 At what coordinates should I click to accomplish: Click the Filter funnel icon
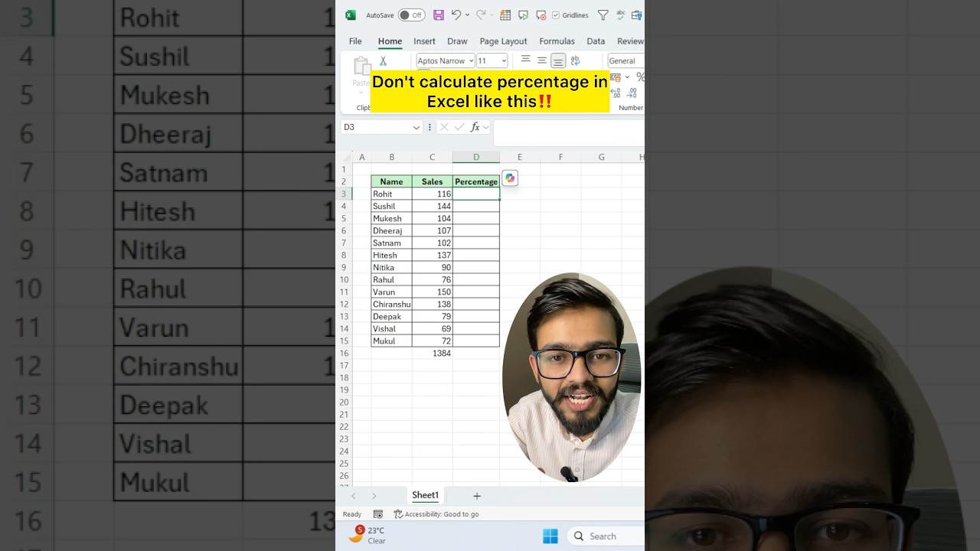click(x=603, y=15)
